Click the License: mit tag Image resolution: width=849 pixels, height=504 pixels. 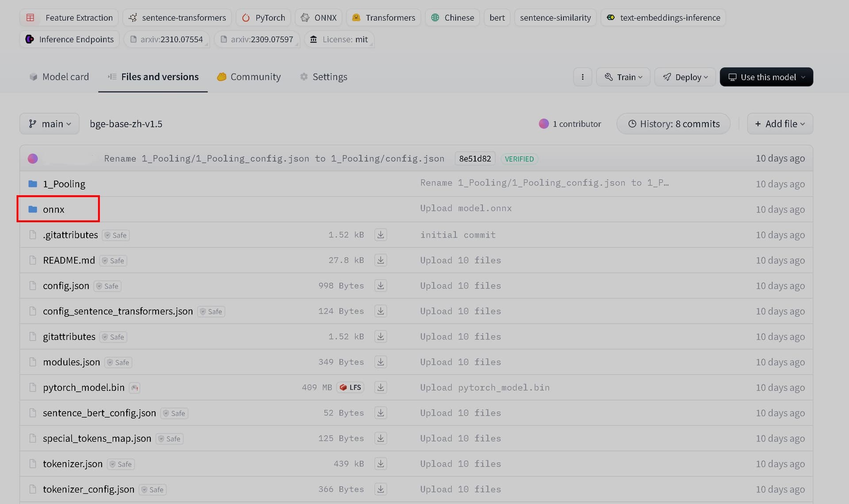(339, 39)
